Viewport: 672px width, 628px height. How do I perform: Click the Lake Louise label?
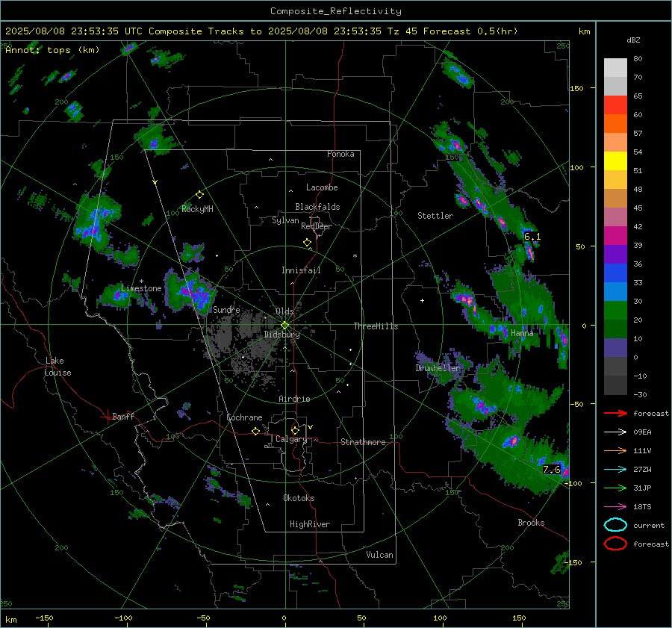[57, 367]
